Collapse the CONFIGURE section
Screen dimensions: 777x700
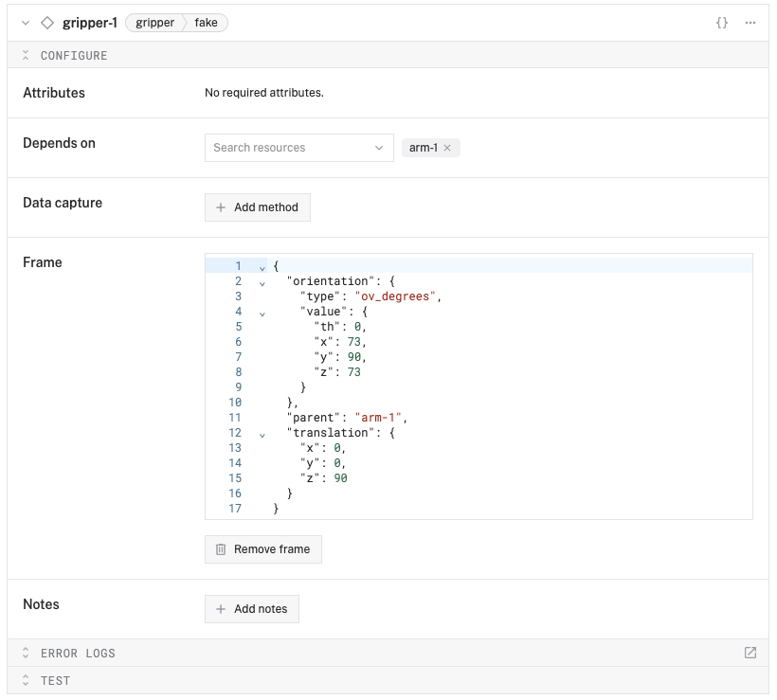[27, 56]
